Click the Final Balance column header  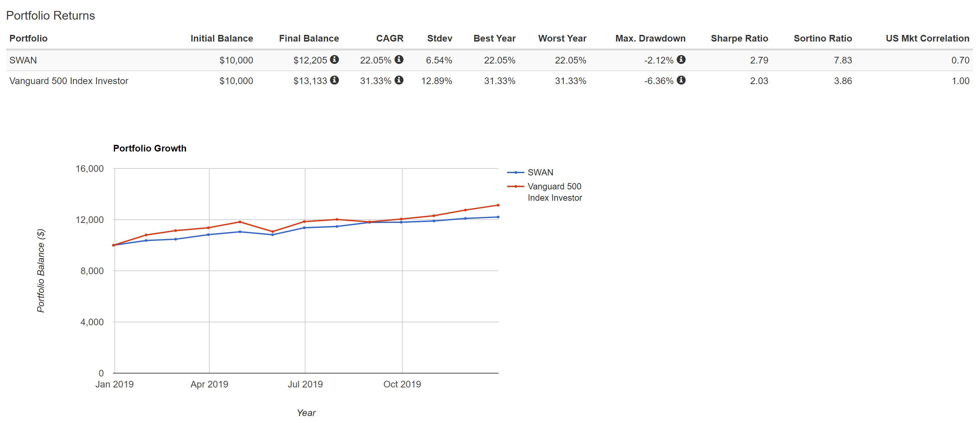[308, 39]
